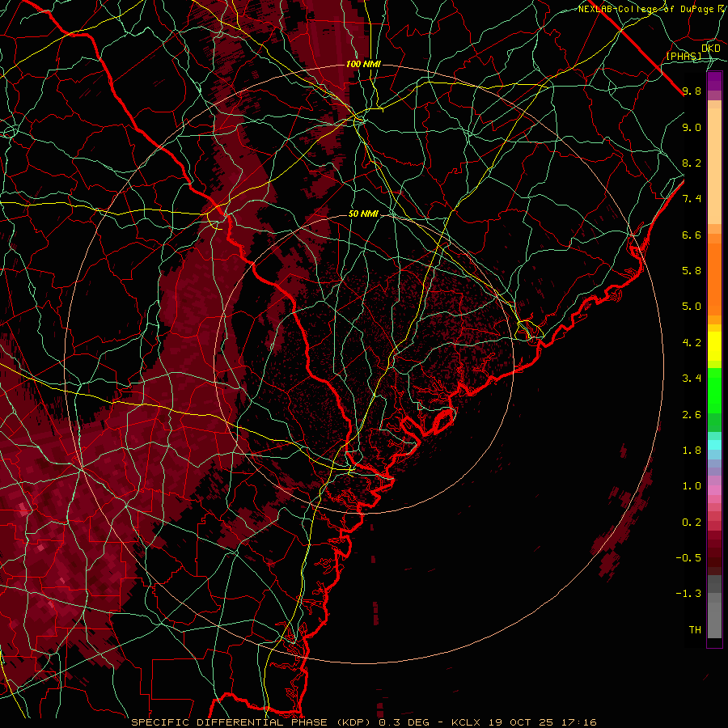Click the [PHAS] label above the scale
This screenshot has width=728, height=728.
[684, 56]
